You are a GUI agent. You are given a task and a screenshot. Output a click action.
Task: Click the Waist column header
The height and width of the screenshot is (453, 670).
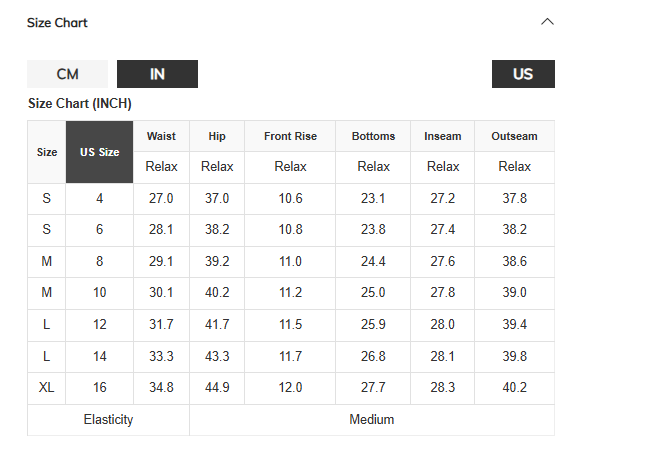click(161, 136)
